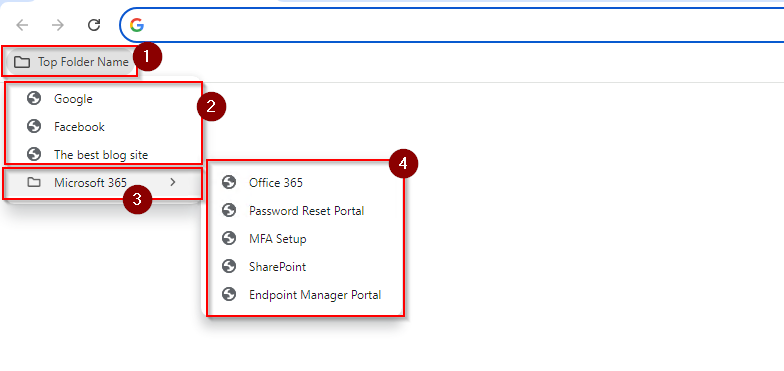Click the globe icon beside The best blog site
784x371 pixels.
coord(34,154)
